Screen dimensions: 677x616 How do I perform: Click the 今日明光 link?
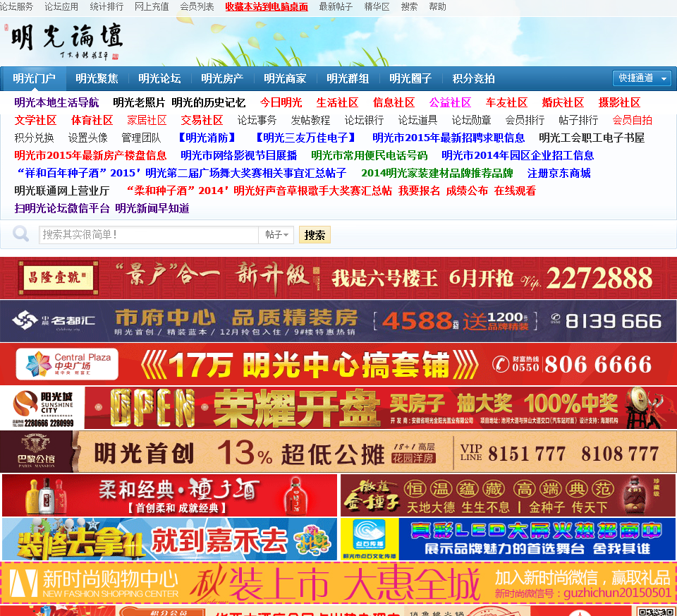(x=281, y=102)
